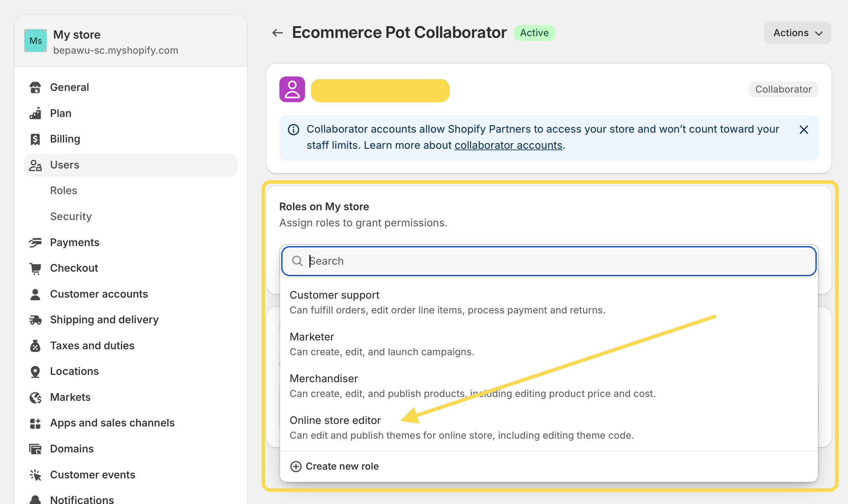Go to Payments settings

pos(131,243)
